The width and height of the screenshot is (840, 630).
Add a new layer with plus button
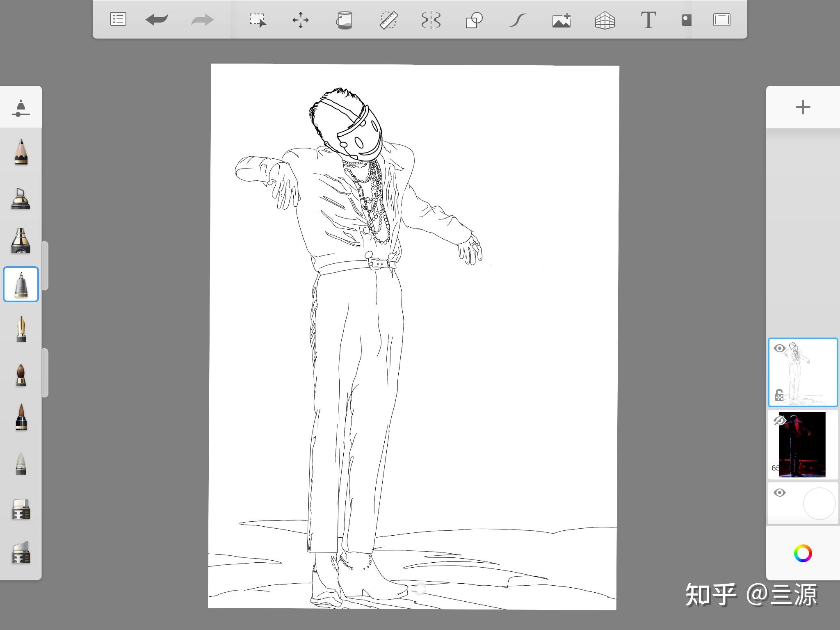pyautogui.click(x=803, y=107)
